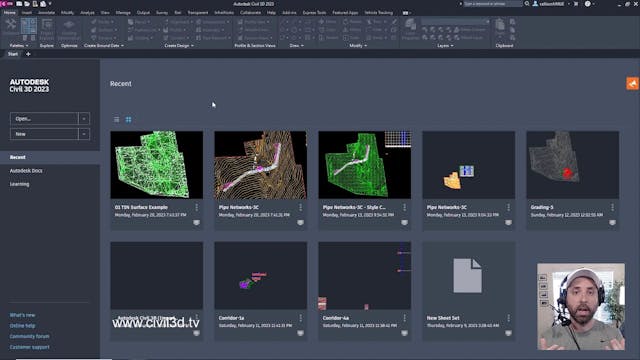Open the layer selection combo box
The image size is (640, 360).
click(x=455, y=21)
